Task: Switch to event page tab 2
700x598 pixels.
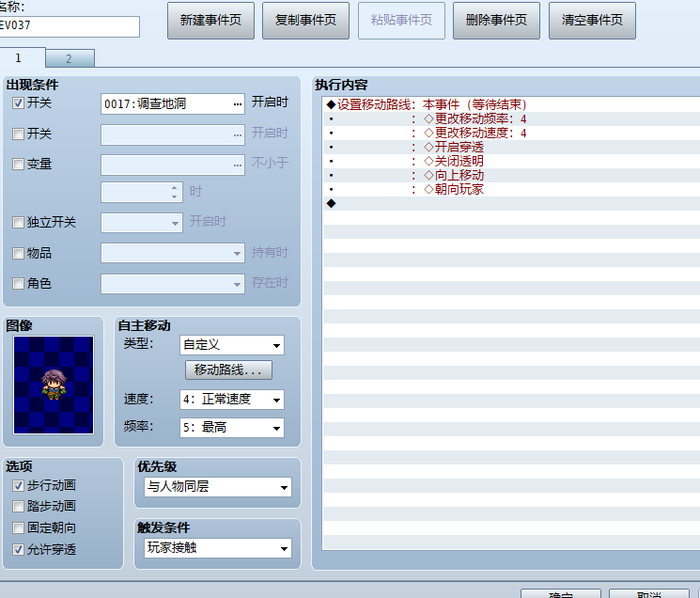Action: click(x=70, y=58)
